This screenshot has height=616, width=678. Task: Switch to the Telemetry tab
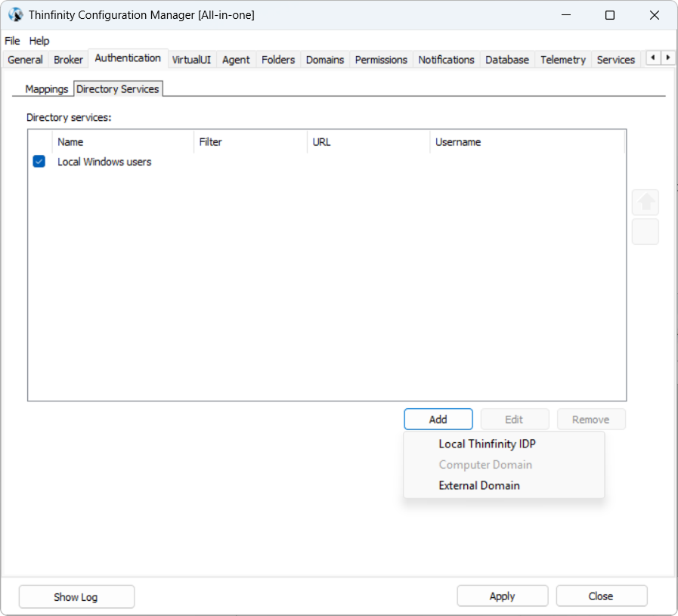click(x=562, y=60)
